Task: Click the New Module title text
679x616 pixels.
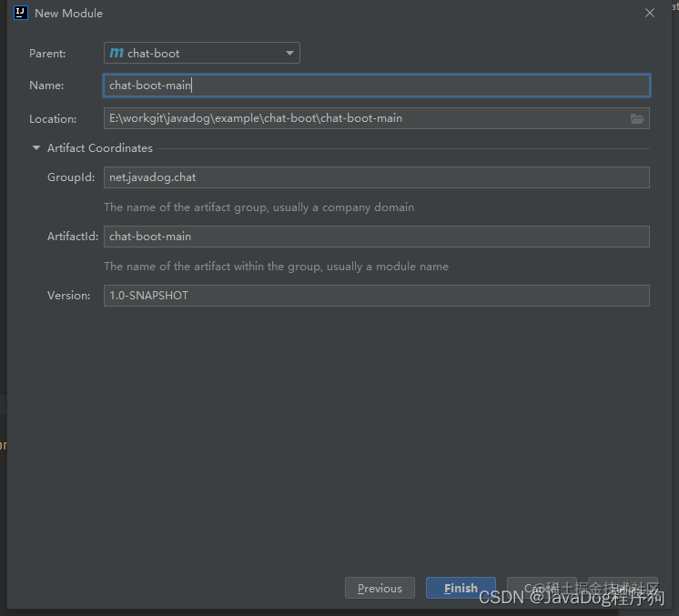Action: pyautogui.click(x=68, y=14)
